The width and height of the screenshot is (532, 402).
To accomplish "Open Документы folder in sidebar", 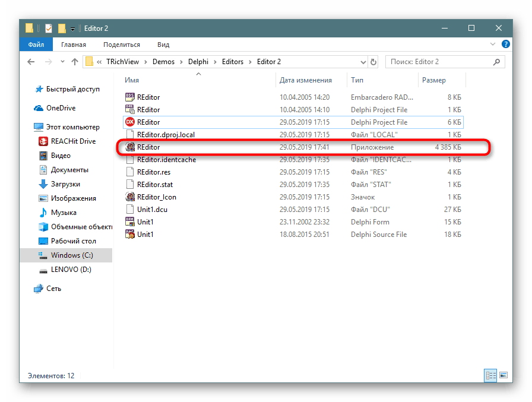I will point(64,170).
